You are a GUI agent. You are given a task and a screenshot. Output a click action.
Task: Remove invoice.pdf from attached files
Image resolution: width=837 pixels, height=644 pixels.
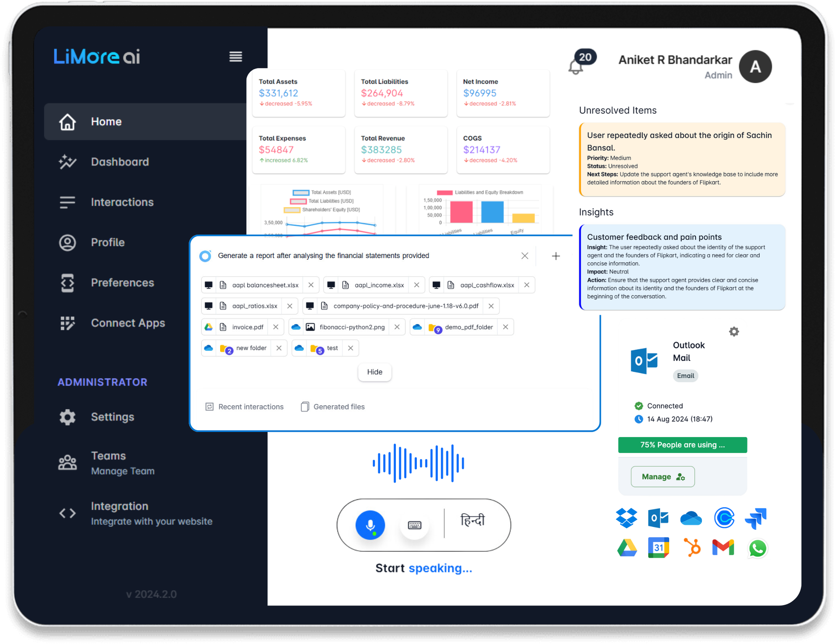pyautogui.click(x=276, y=327)
